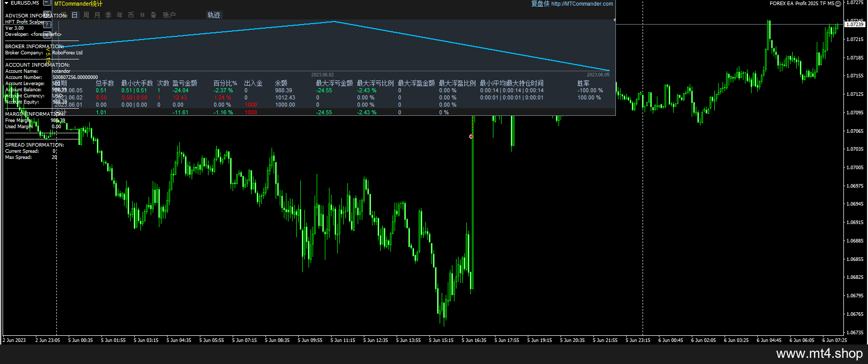Click the 余额 column header
868x364 pixels.
[x=281, y=83]
